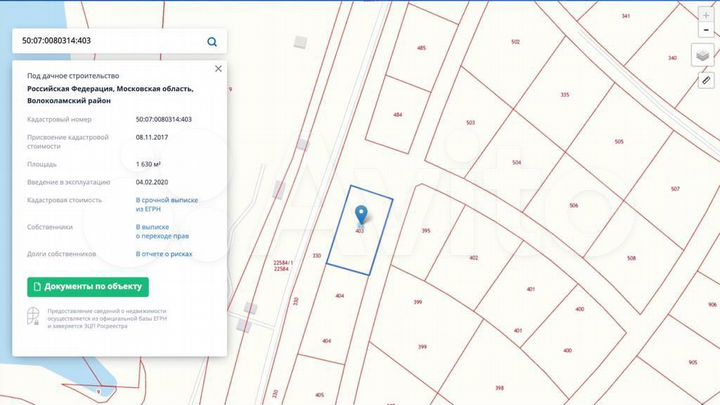720x405 pixels.
Task: Select parcel 507 on the map
Action: (x=675, y=189)
